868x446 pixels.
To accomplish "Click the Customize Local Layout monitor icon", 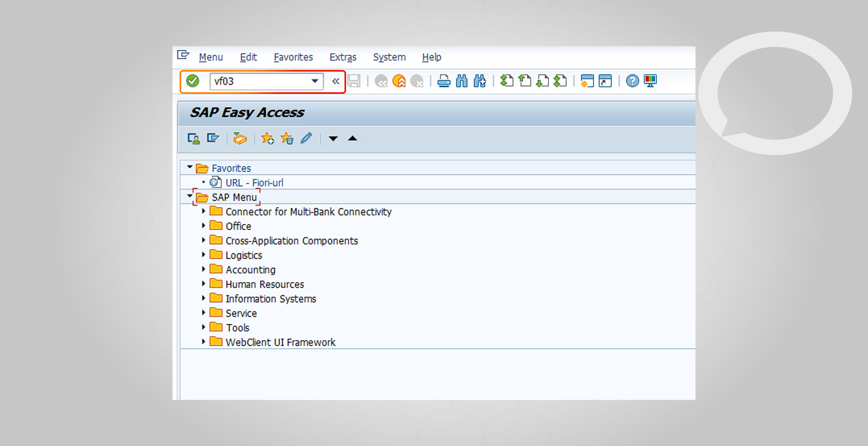I will point(650,81).
